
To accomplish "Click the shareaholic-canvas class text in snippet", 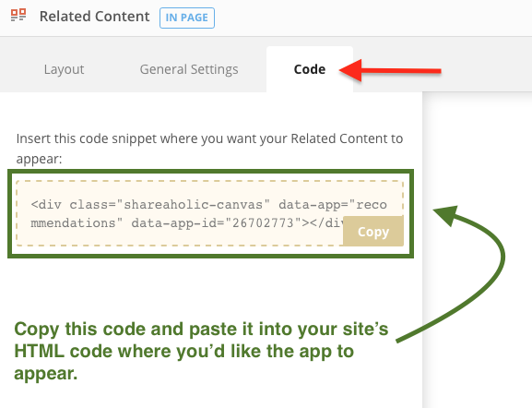I will 193,205.
